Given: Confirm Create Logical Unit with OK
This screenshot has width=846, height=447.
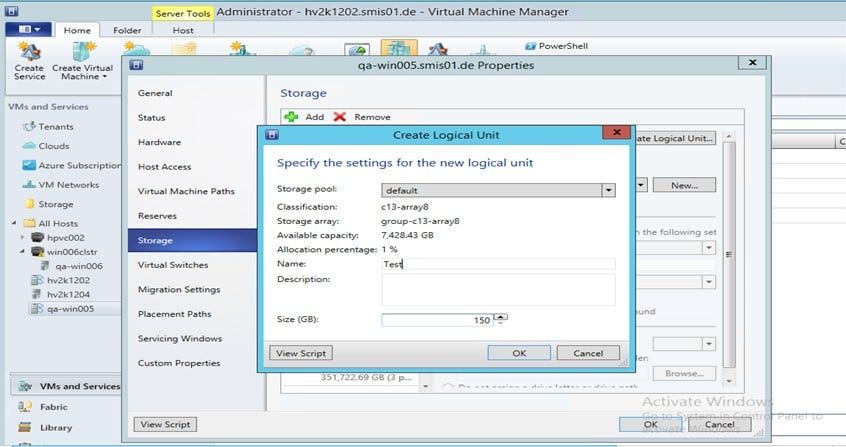Looking at the screenshot, I should (519, 353).
